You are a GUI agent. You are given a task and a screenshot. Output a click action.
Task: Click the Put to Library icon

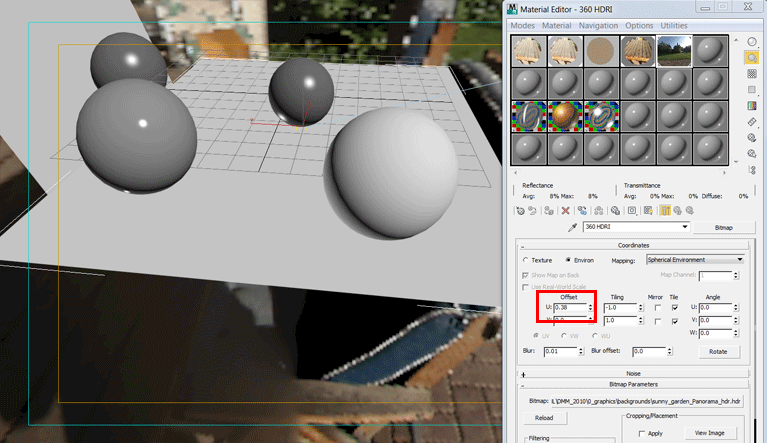[615, 211]
